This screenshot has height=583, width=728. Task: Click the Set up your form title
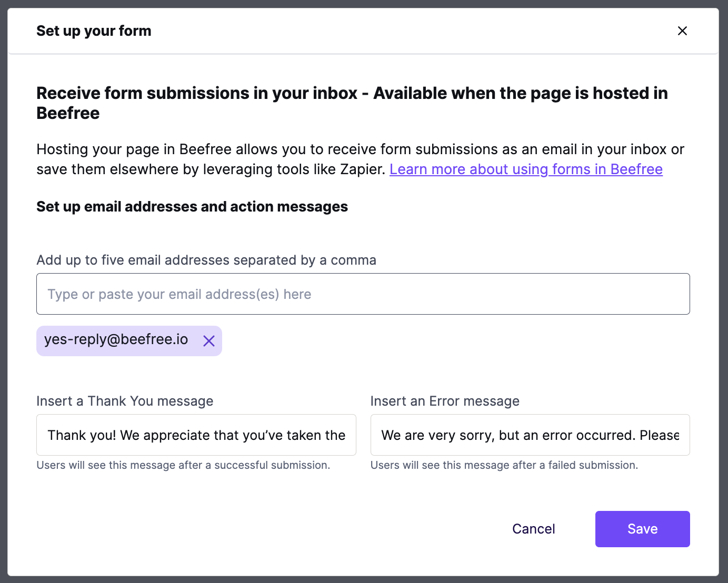[x=94, y=31]
